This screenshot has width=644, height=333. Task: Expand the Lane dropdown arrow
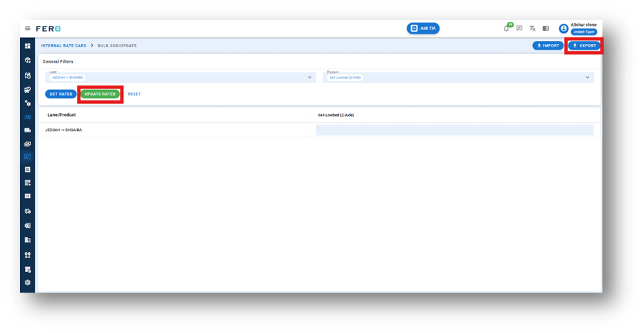pyautogui.click(x=310, y=77)
